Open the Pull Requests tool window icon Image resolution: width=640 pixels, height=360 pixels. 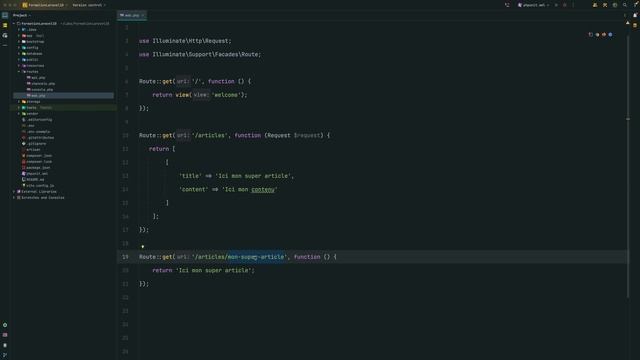(x=5, y=36)
